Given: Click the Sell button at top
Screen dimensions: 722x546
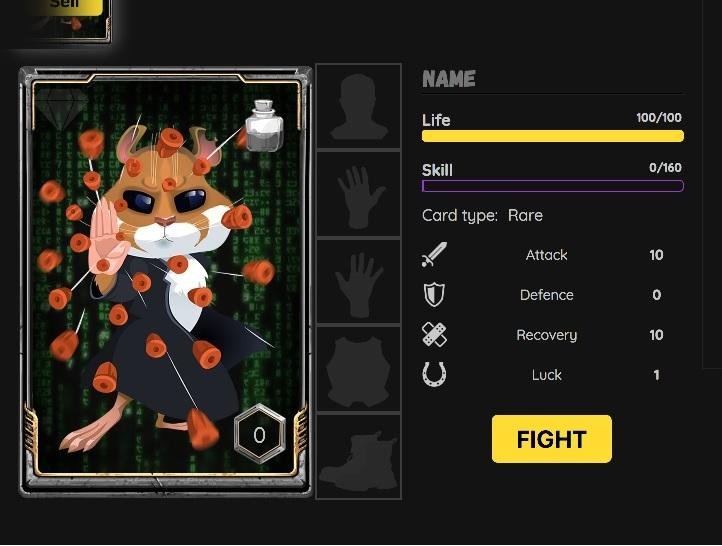Looking at the screenshot, I should click(x=64, y=5).
